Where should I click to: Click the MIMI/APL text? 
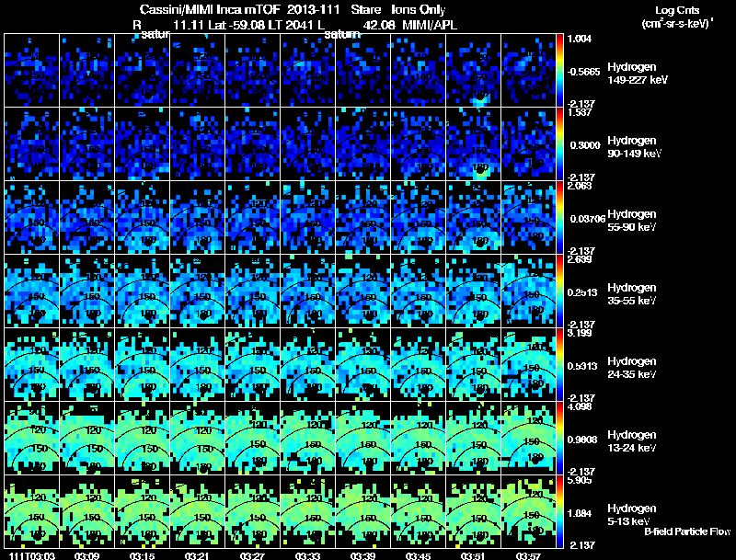click(x=430, y=26)
